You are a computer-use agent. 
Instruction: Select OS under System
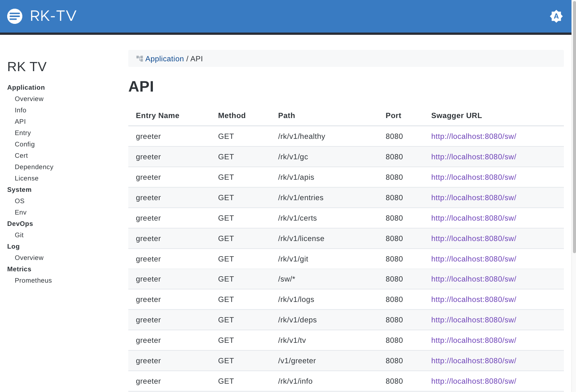coord(20,201)
